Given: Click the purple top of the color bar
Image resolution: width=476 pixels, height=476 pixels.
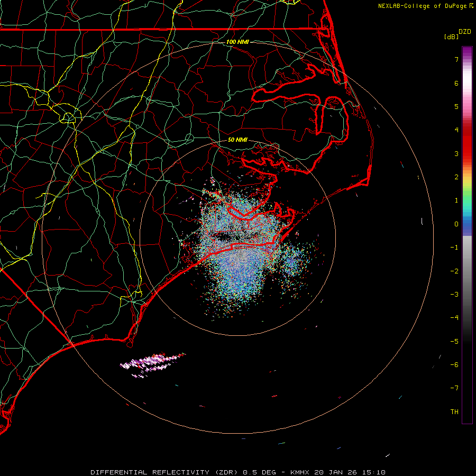Looking at the screenshot, I should coord(467,52).
